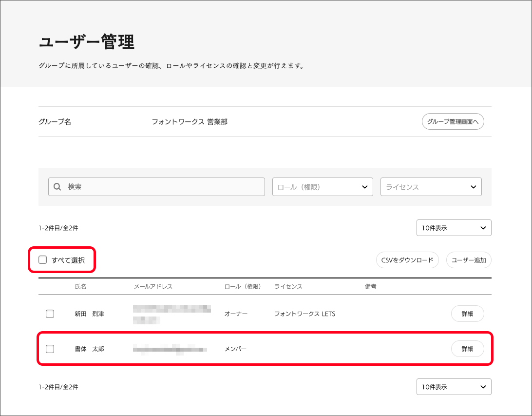532x416 pixels.
Task: Go to グループ管理画面へ
Action: tap(453, 122)
